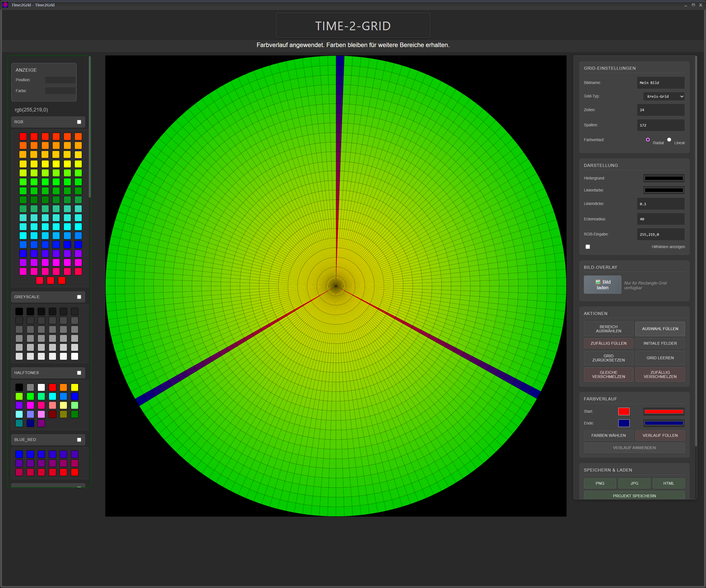Click the ZUFÄLLIG FÜLLEN button
Screen dimensions: 706x588
tap(608, 343)
